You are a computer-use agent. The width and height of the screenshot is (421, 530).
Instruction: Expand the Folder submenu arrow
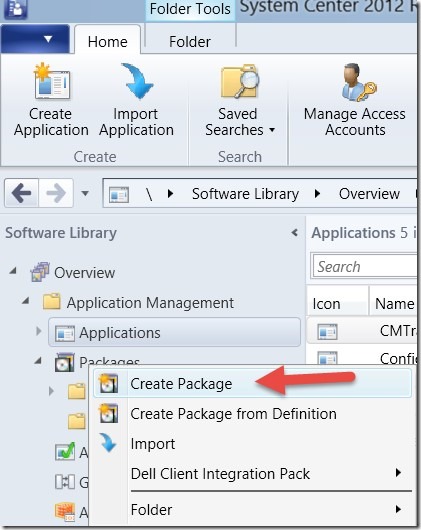point(399,509)
